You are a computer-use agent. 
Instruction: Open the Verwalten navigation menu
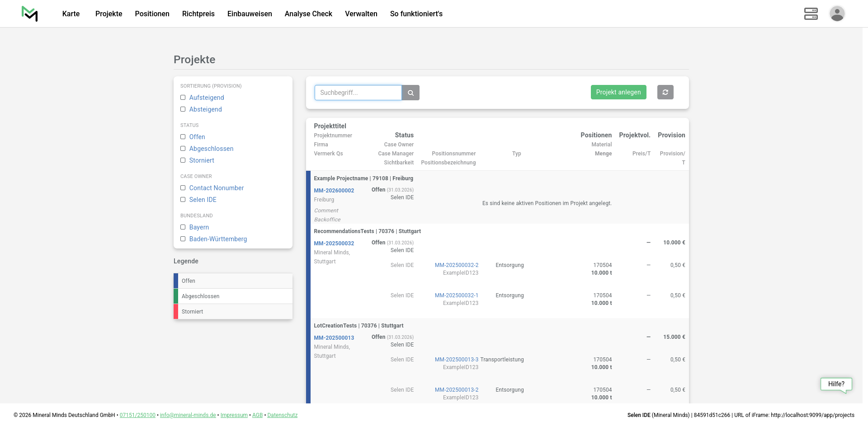coord(361,14)
